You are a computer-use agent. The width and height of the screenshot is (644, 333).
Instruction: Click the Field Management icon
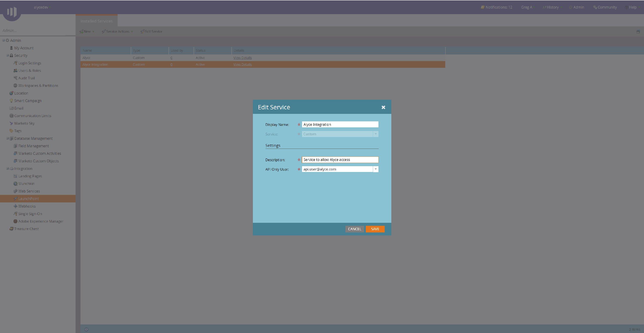15,146
